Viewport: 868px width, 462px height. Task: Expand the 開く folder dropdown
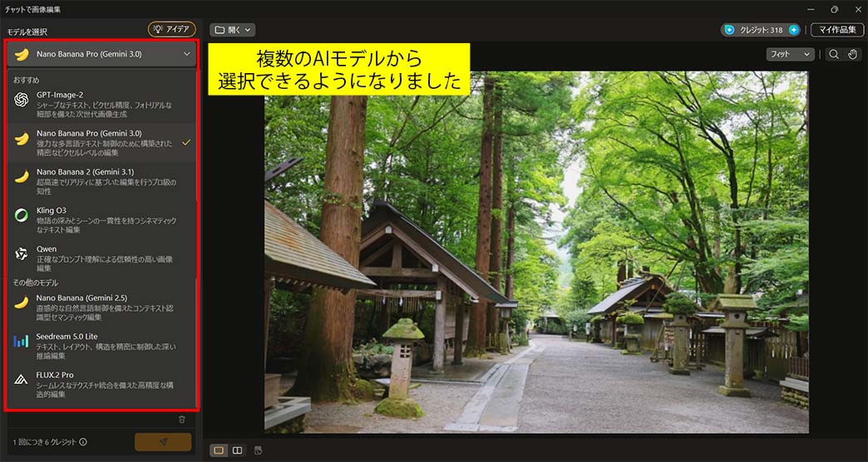(232, 30)
